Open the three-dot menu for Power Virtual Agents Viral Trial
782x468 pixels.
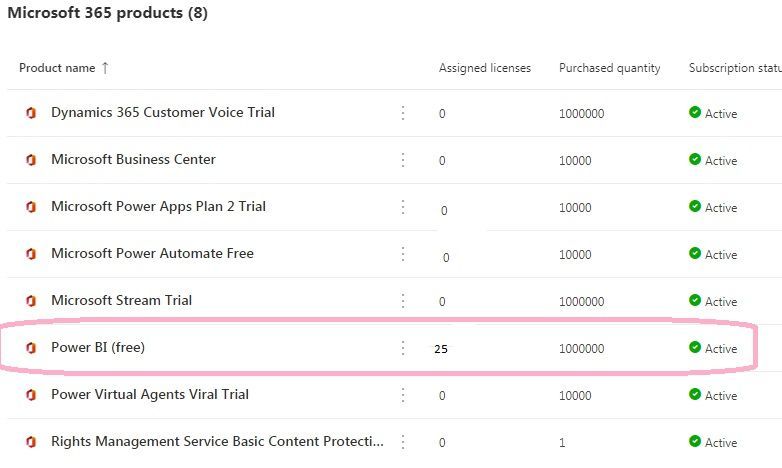[x=403, y=395]
